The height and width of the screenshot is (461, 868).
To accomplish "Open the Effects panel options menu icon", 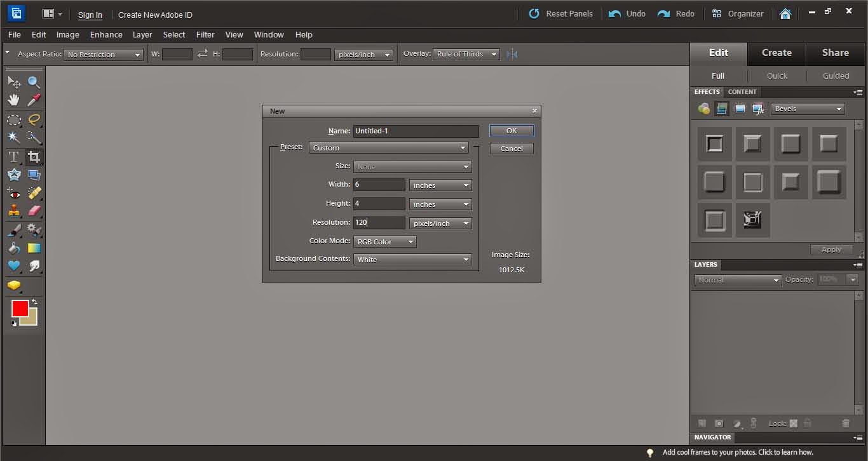I will point(858,92).
